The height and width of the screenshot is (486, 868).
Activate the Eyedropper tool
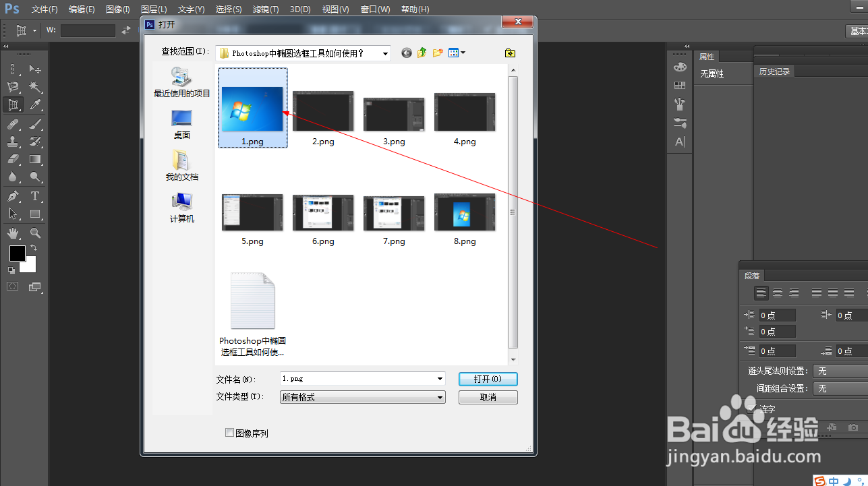click(x=35, y=104)
